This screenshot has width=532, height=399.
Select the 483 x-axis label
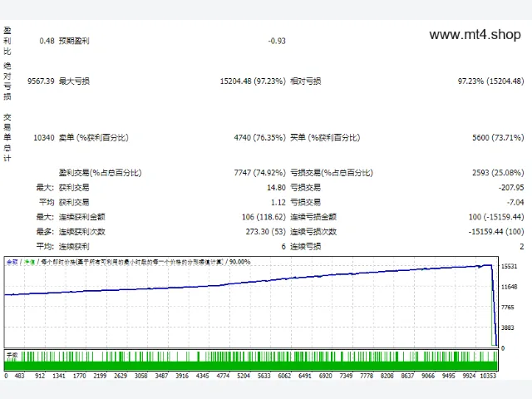(x=20, y=376)
